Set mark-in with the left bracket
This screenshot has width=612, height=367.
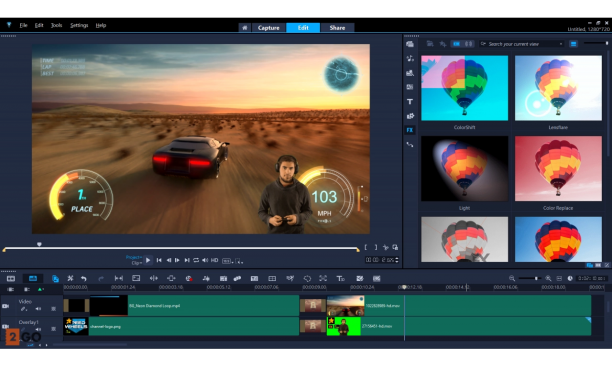pos(366,247)
